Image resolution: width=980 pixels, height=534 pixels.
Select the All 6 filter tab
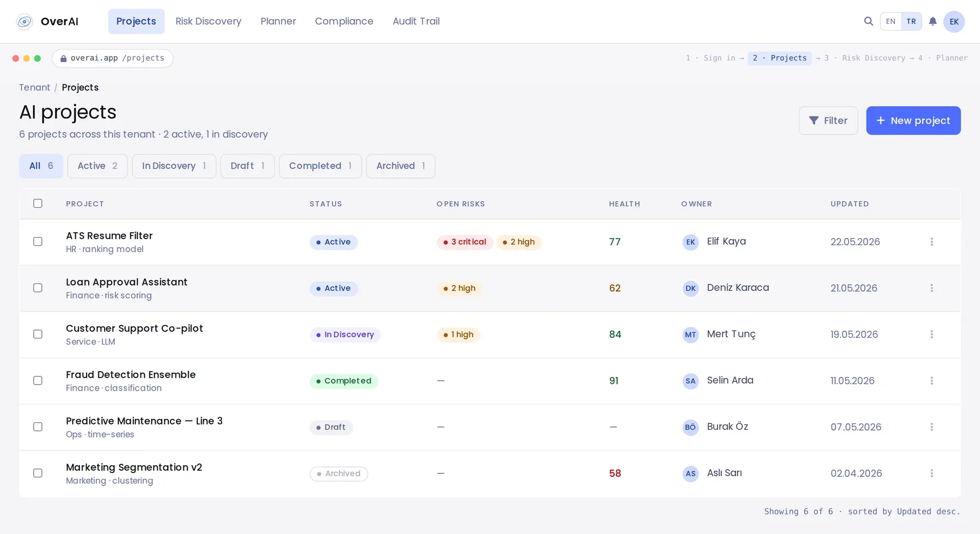click(x=41, y=166)
